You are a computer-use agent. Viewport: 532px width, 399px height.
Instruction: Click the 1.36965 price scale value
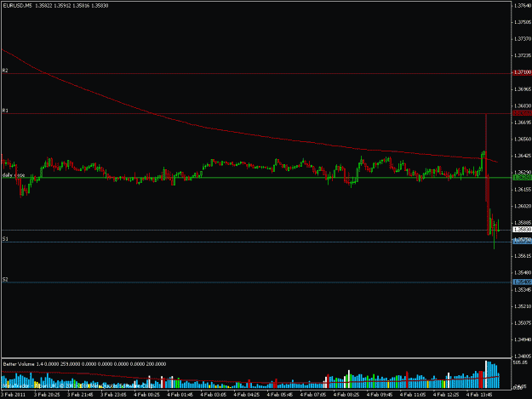pos(523,89)
